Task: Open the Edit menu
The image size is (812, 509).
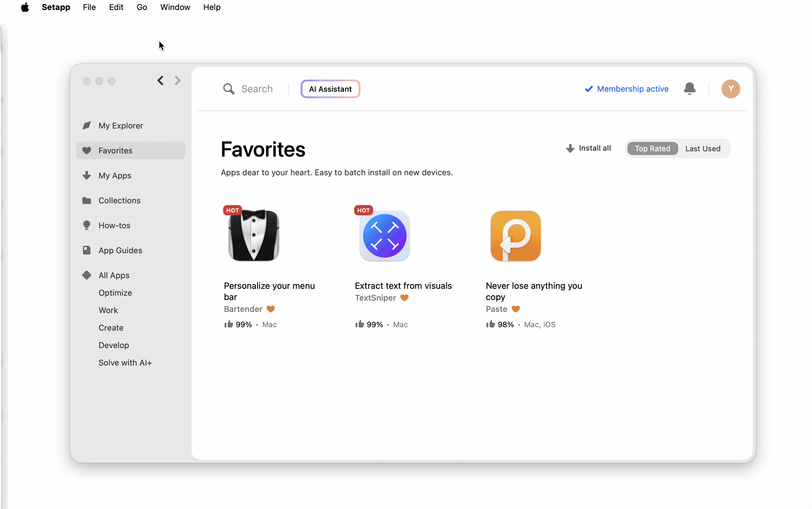Action: pos(116,7)
